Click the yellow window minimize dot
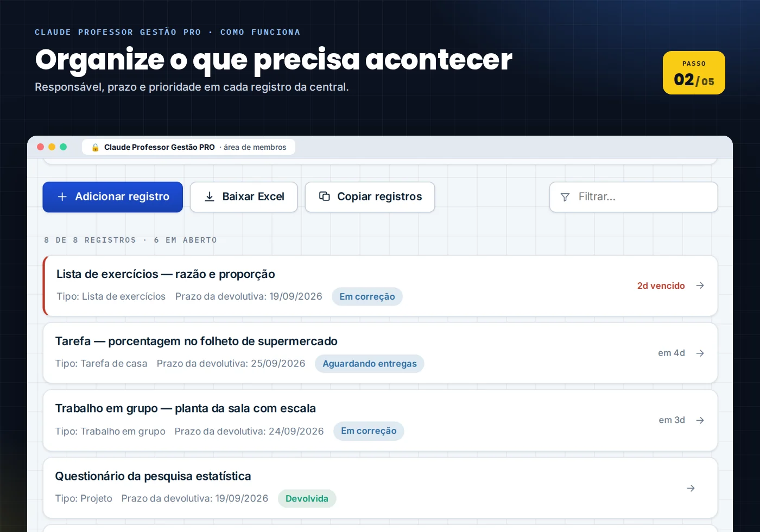Image resolution: width=760 pixels, height=532 pixels. coord(52,147)
